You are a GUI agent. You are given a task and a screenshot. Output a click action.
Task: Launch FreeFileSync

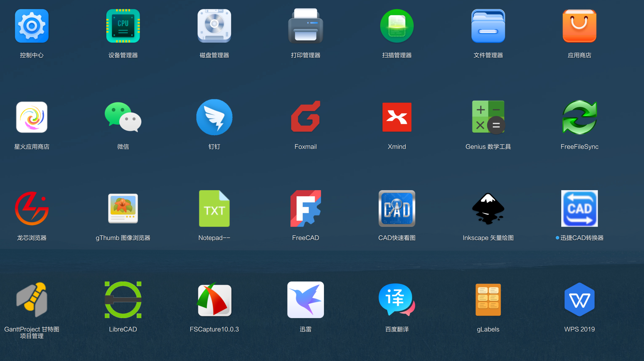click(579, 117)
